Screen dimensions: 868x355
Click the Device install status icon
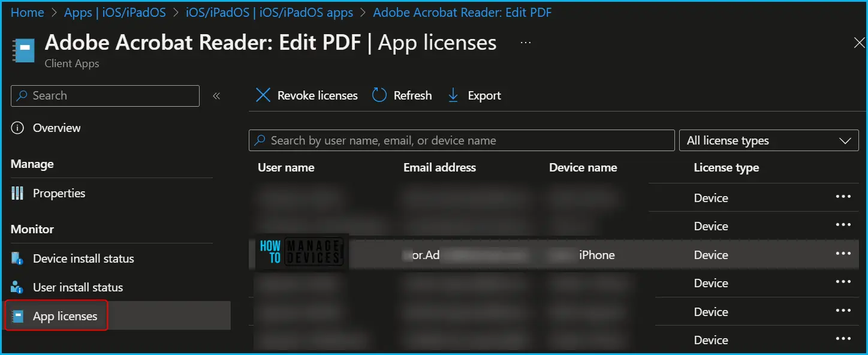[x=17, y=258]
